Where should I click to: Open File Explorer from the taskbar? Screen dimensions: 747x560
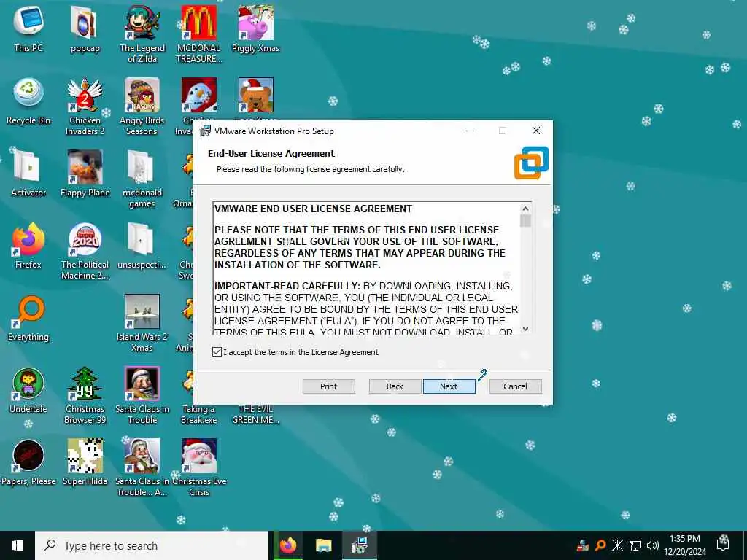coord(323,545)
